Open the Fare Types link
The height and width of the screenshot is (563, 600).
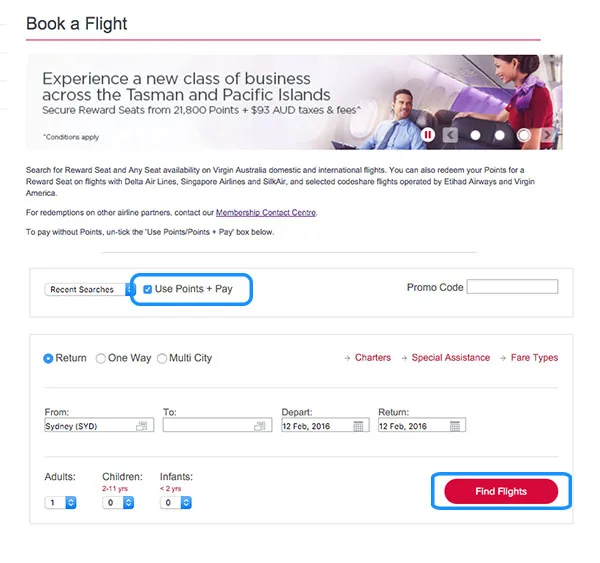[534, 358]
